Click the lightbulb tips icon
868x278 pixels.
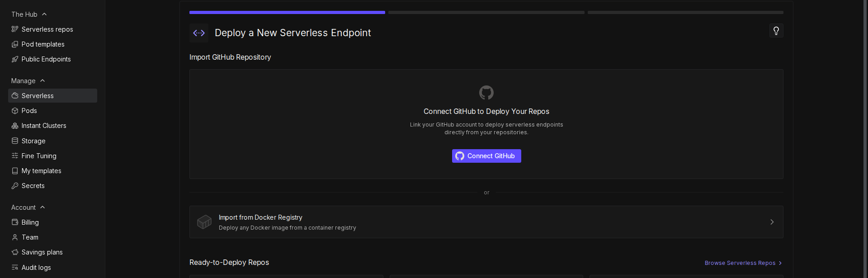[x=776, y=31]
